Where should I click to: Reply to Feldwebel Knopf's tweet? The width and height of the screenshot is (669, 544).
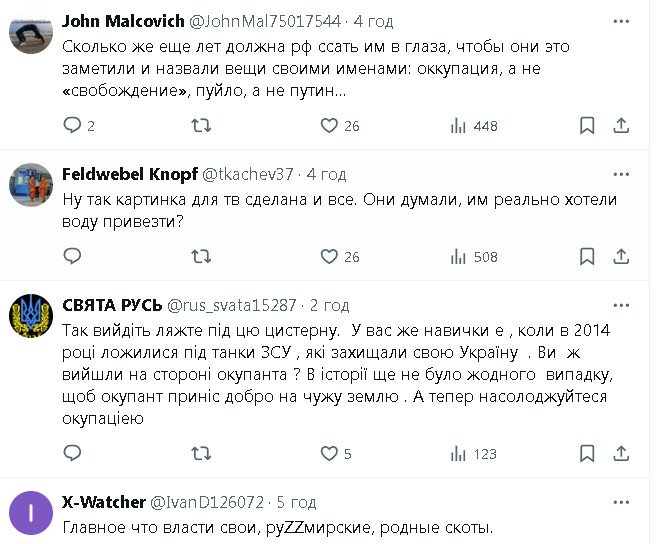[x=72, y=257]
